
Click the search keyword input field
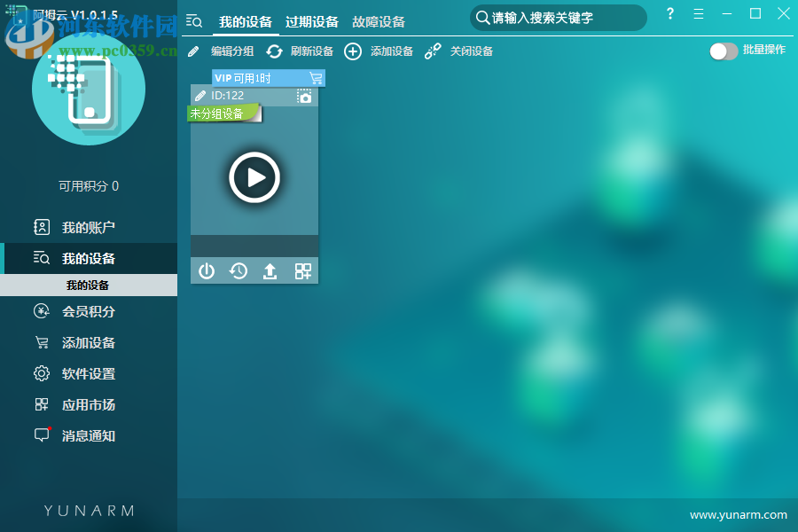pyautogui.click(x=559, y=17)
